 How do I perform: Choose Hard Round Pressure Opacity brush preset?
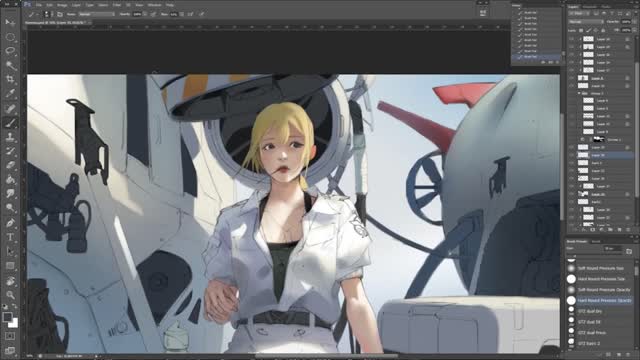coord(600,300)
